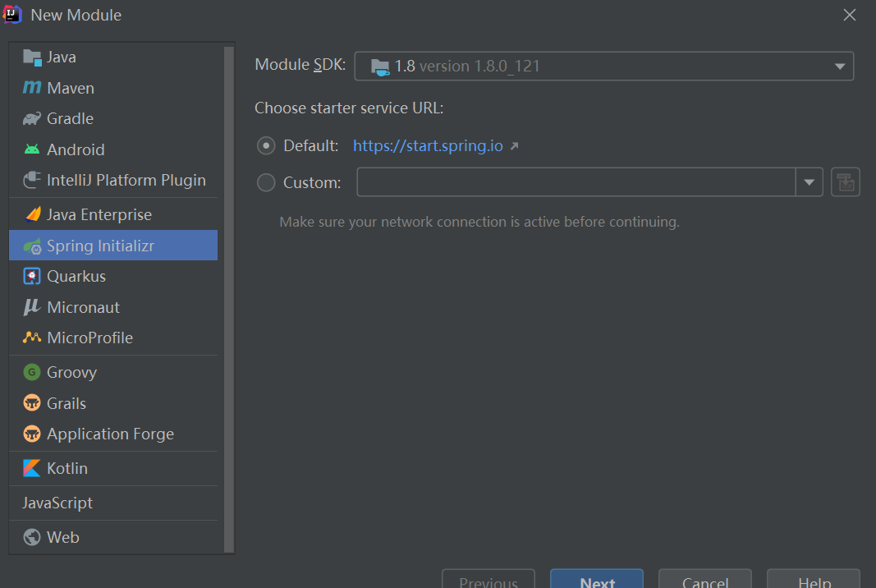This screenshot has width=876, height=588.
Task: Choose the Default starter URL radio button
Action: click(x=266, y=146)
